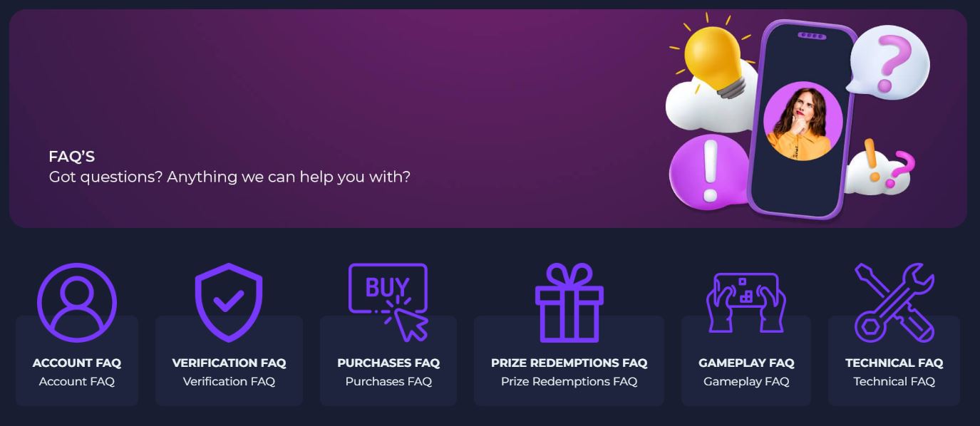Select the Verification shield checkmark icon
The height and width of the screenshot is (426, 980).
pos(229,303)
